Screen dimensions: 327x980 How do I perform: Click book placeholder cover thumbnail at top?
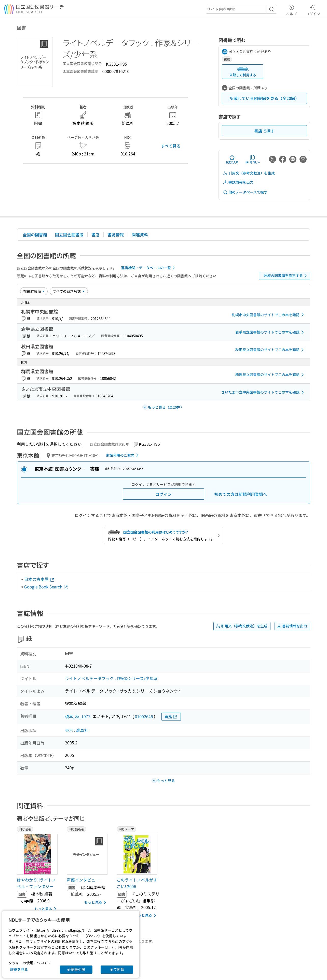35,62
